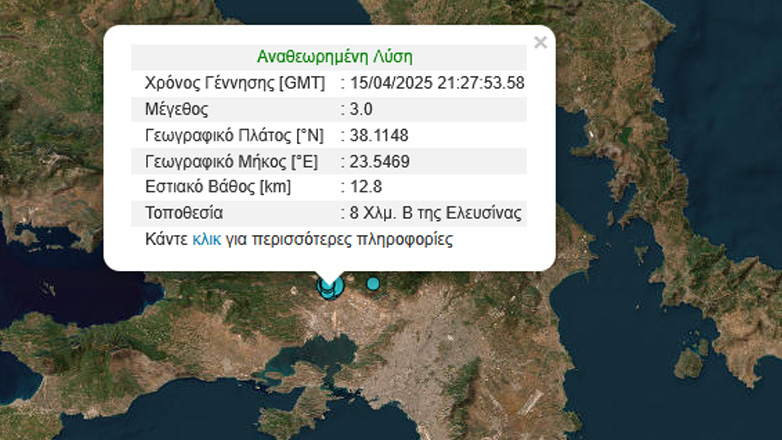The width and height of the screenshot is (782, 440).
Task: Open the 'κλικ' link for more information
Action: [x=206, y=239]
